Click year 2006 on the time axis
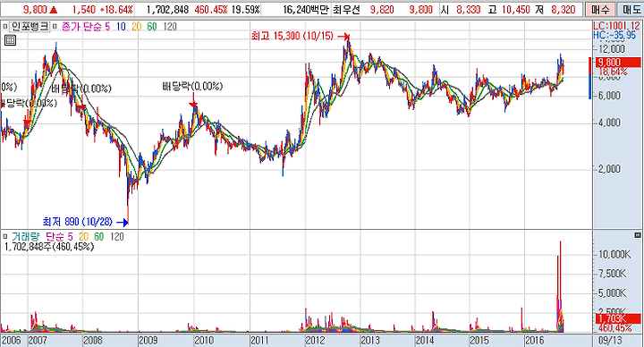Screen dimensions: 644x347 pyautogui.click(x=11, y=341)
